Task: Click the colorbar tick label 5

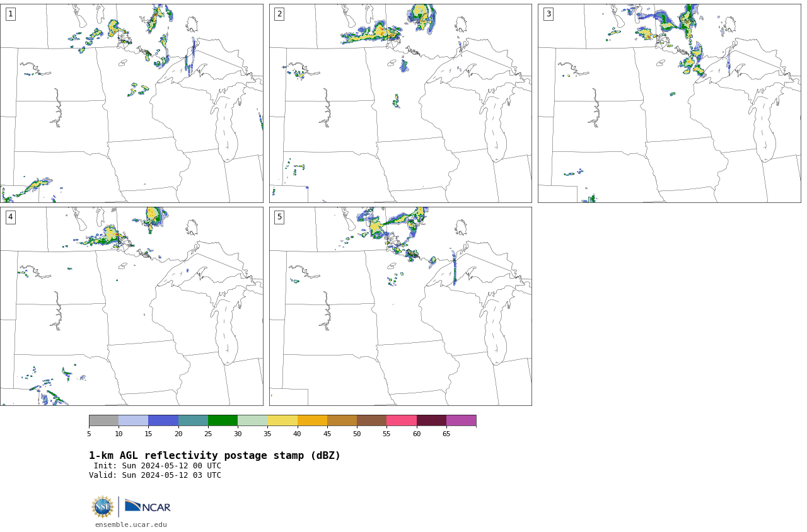Action: (x=89, y=434)
